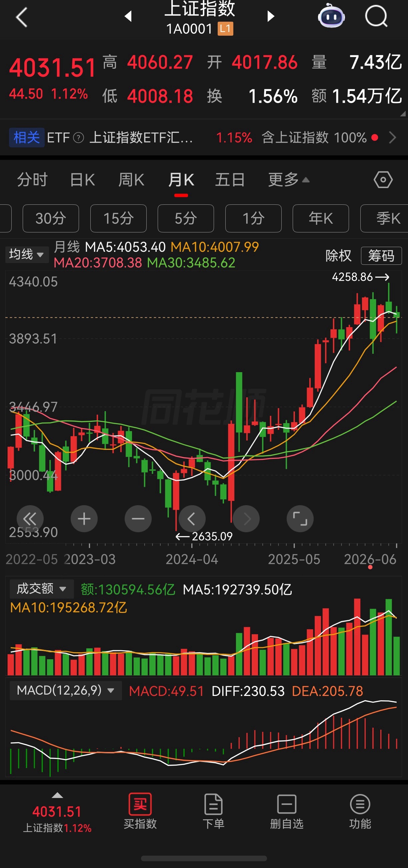Switch to previous stock with left triangle
Image resolution: width=408 pixels, height=868 pixels.
pos(128,16)
